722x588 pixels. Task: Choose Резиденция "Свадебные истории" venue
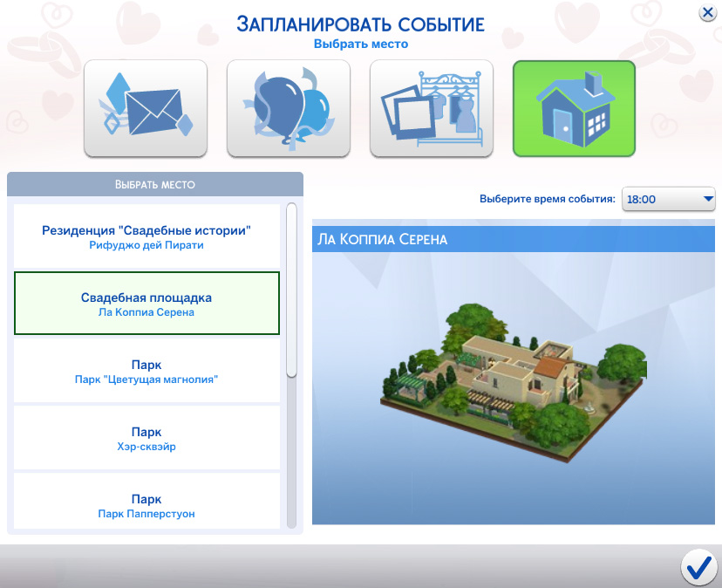pos(146,230)
